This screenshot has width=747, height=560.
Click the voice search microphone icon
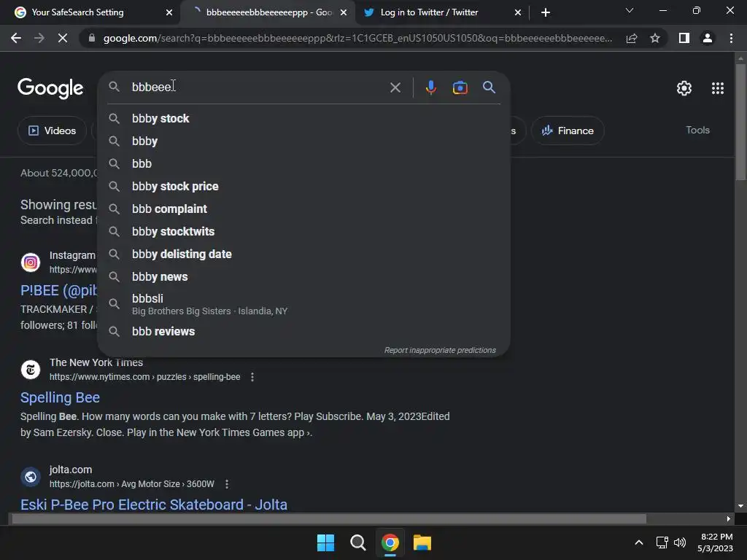pos(430,87)
